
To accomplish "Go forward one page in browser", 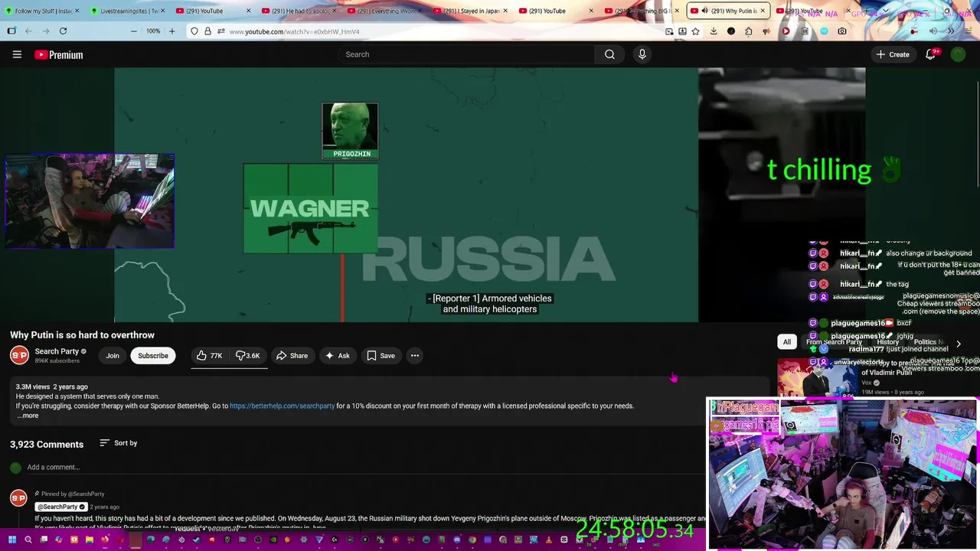I will pyautogui.click(x=45, y=31).
